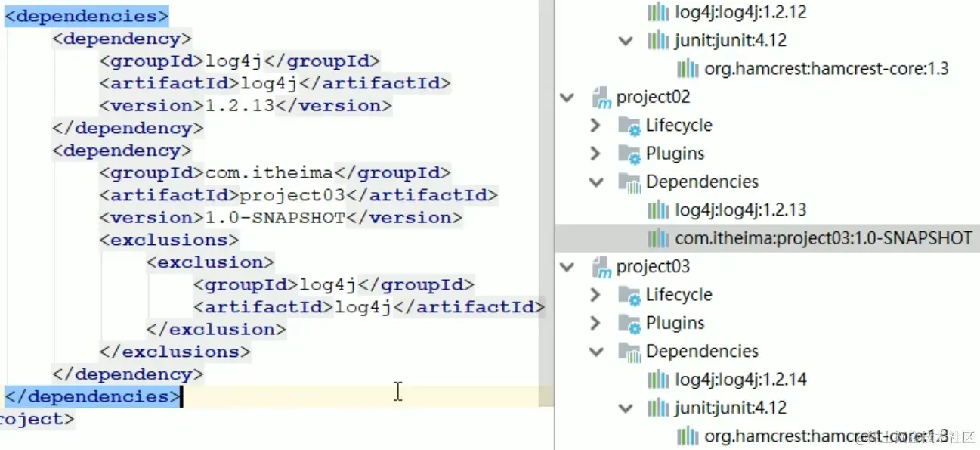
Task: Expand Plugins under project02
Action: click(x=595, y=154)
